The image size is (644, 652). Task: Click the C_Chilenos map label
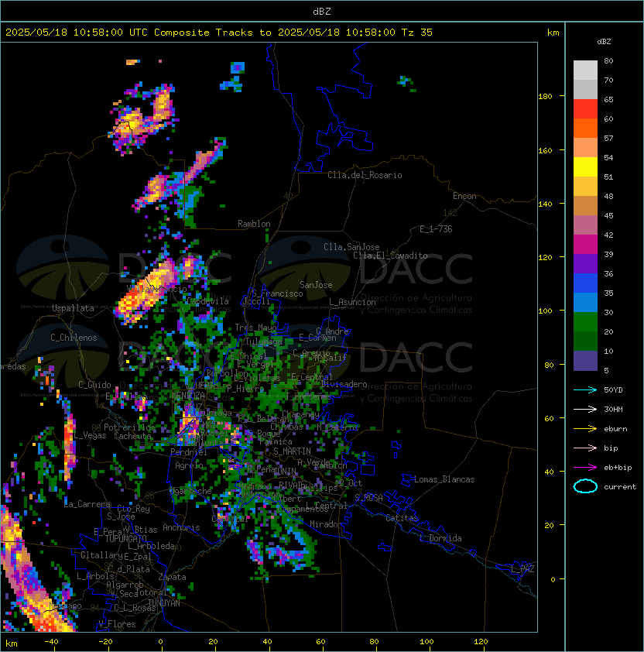74,338
